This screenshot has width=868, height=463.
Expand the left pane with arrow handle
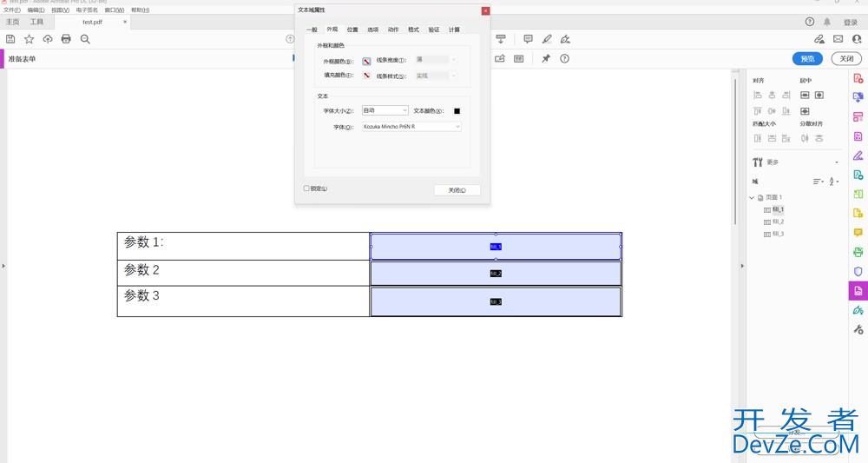tap(3, 266)
